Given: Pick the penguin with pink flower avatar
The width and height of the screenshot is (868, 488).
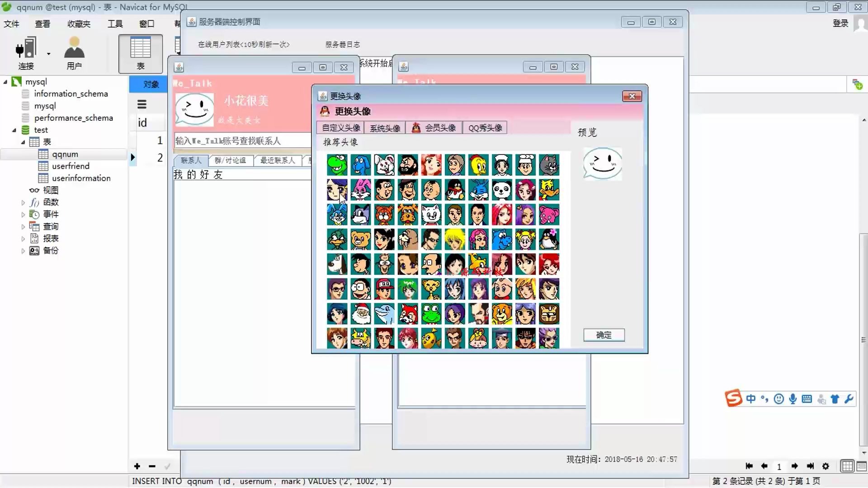Looking at the screenshot, I should 549,239.
